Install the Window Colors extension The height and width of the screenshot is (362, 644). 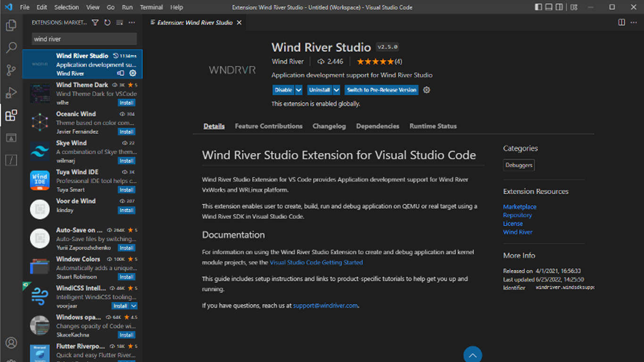[x=126, y=277]
